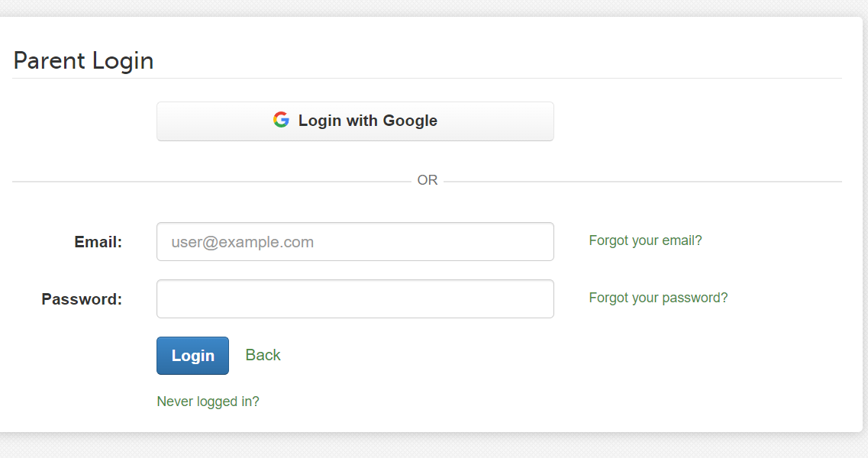Select the empty Password field

355,299
